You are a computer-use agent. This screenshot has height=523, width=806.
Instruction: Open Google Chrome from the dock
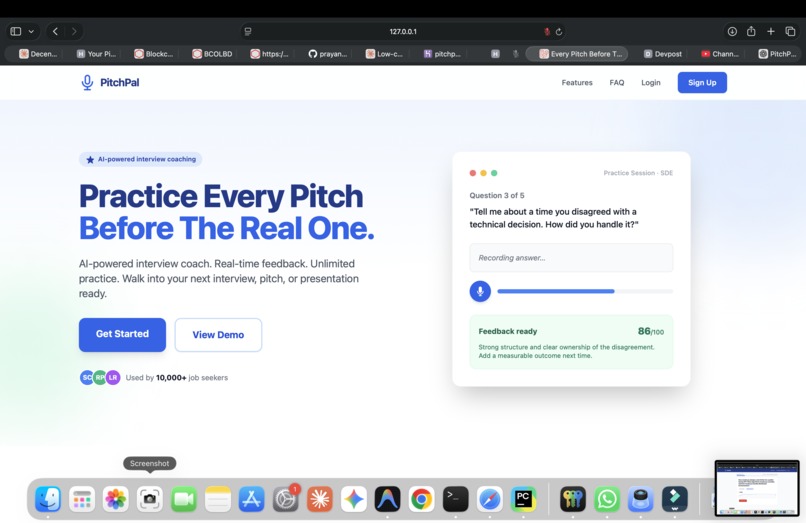pyautogui.click(x=421, y=499)
